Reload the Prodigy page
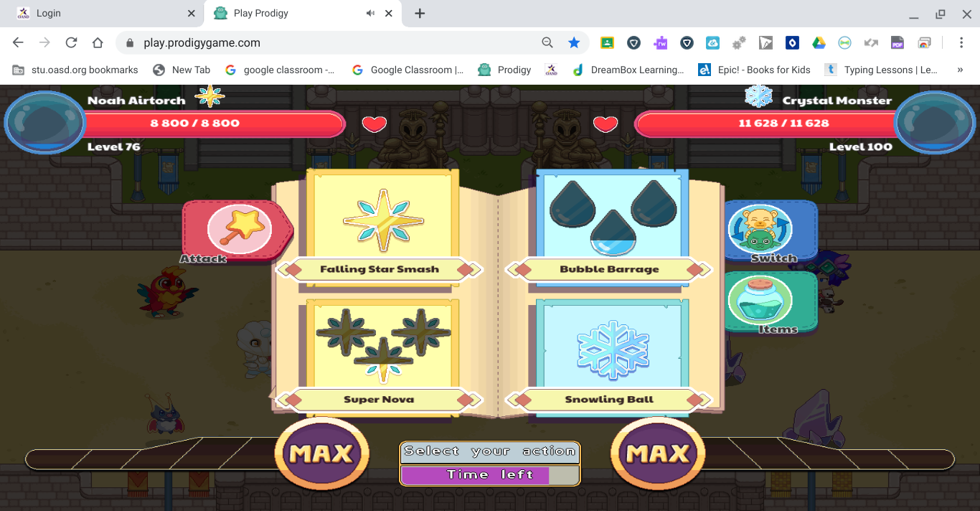This screenshot has height=511, width=980. tap(71, 42)
